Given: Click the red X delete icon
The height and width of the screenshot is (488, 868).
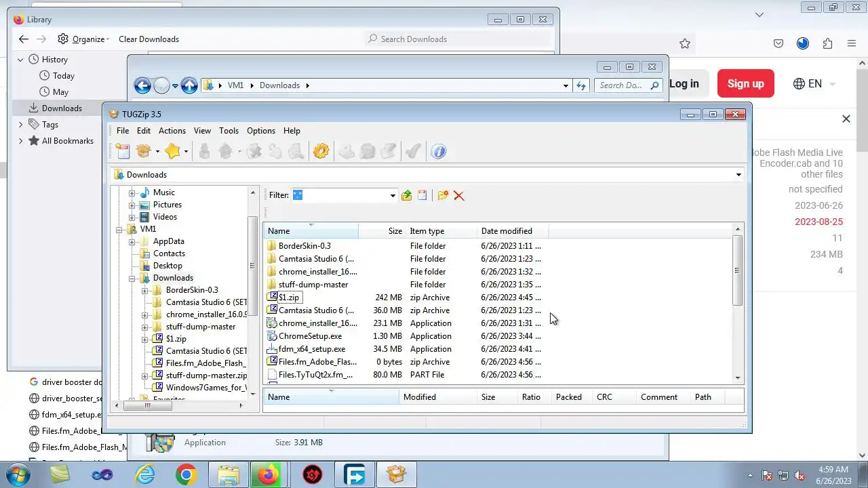Looking at the screenshot, I should coord(459,195).
